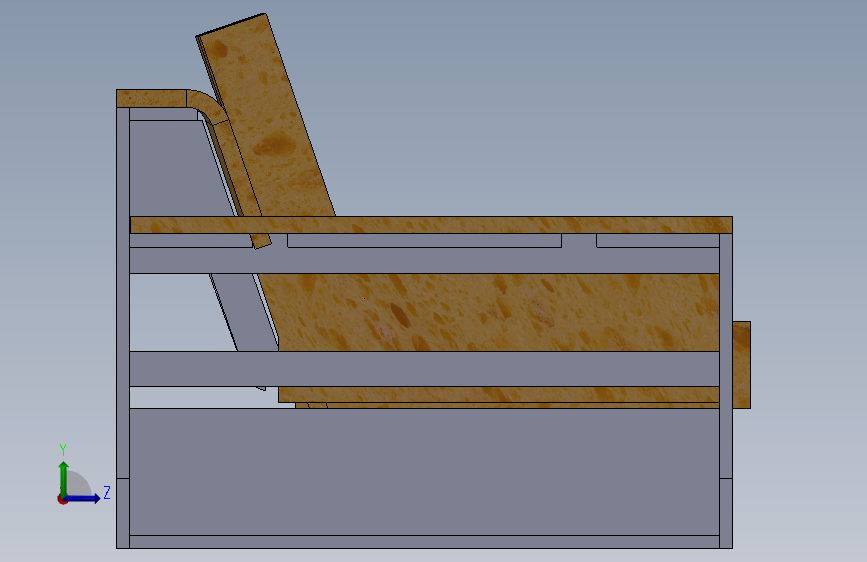Viewport: 867px width, 562px height.
Task: Click the blue 'Z' axis label
Action: point(107,492)
